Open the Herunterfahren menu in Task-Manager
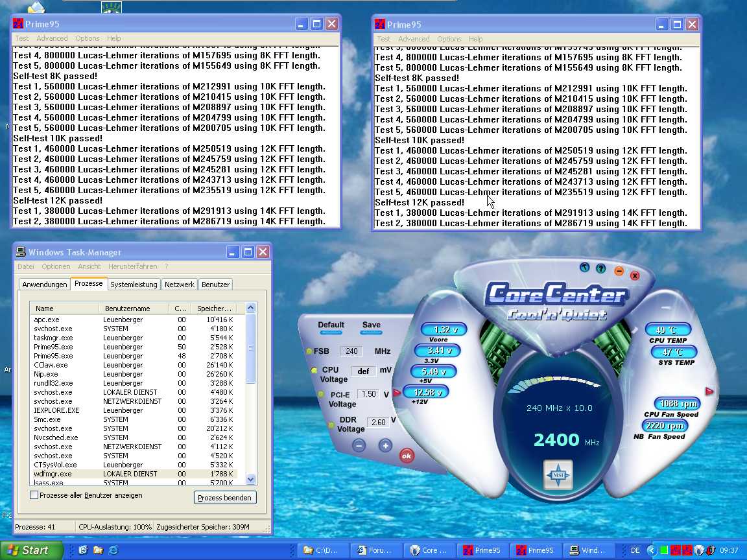This screenshot has width=747, height=560. (x=132, y=266)
